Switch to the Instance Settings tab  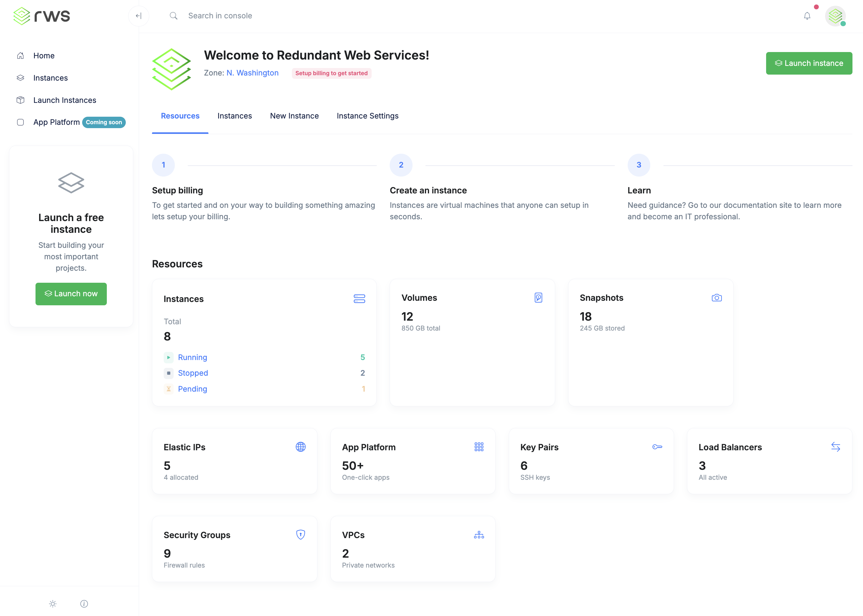(x=367, y=116)
